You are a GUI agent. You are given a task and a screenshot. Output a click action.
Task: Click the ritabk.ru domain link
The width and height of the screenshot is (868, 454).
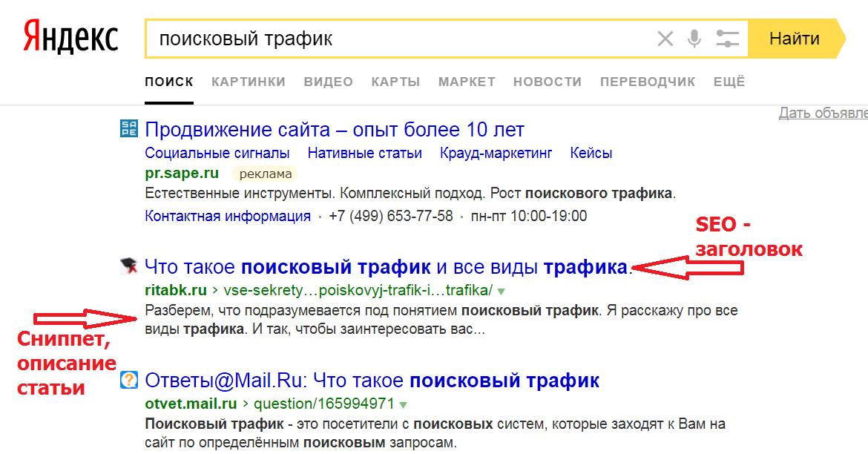click(x=176, y=290)
